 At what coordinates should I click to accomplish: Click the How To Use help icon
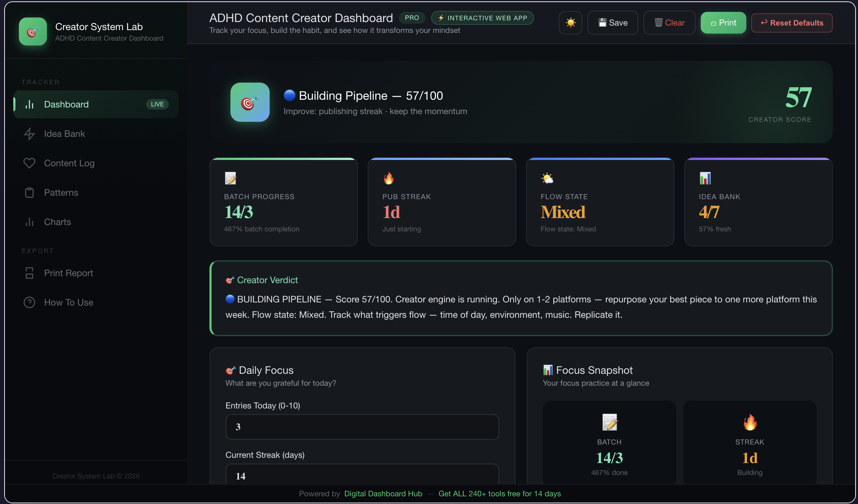tap(29, 302)
